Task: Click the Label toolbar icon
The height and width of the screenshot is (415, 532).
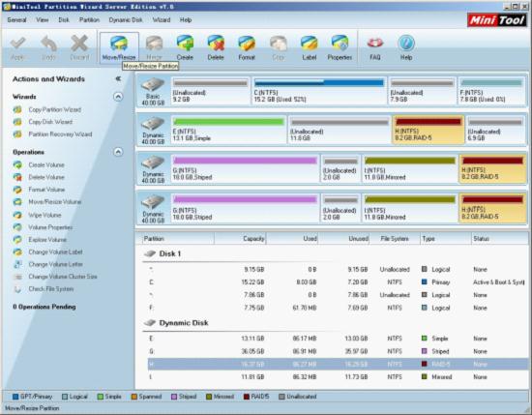Action: 310,44
